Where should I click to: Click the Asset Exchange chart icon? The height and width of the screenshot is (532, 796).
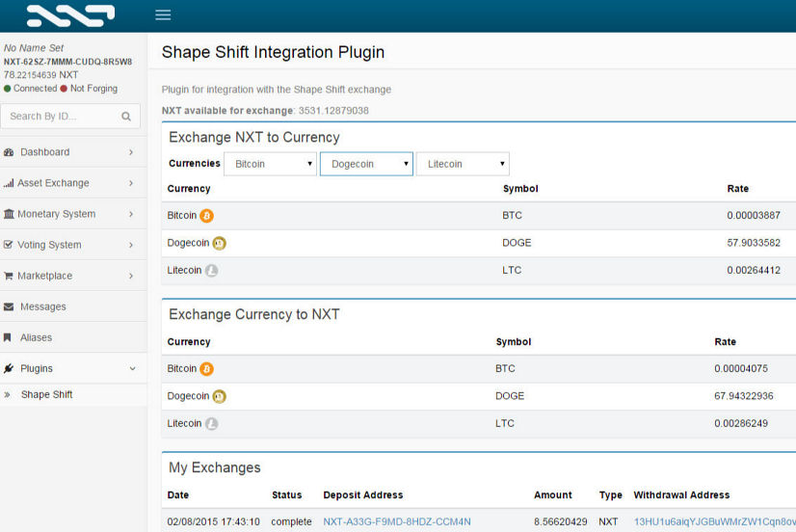[x=9, y=183]
